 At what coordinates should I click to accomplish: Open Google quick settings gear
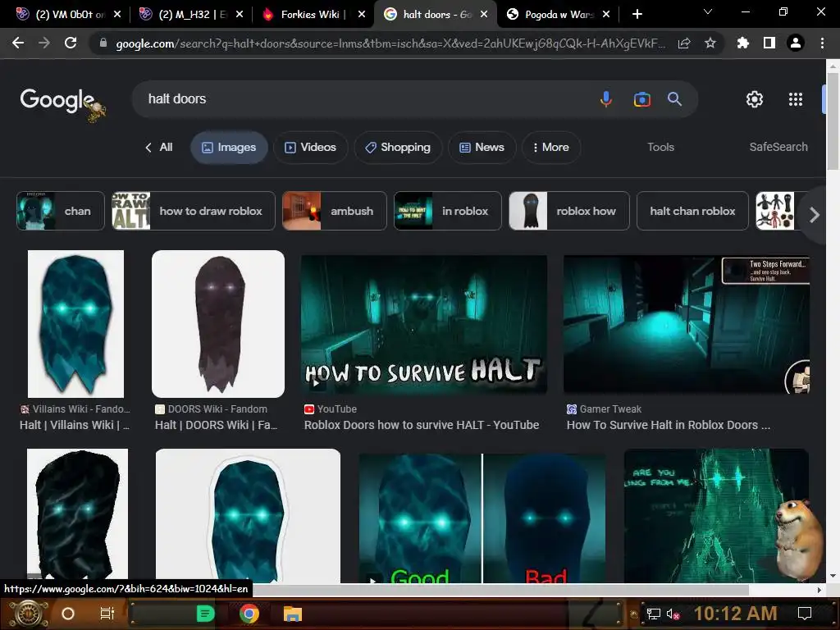coord(755,99)
